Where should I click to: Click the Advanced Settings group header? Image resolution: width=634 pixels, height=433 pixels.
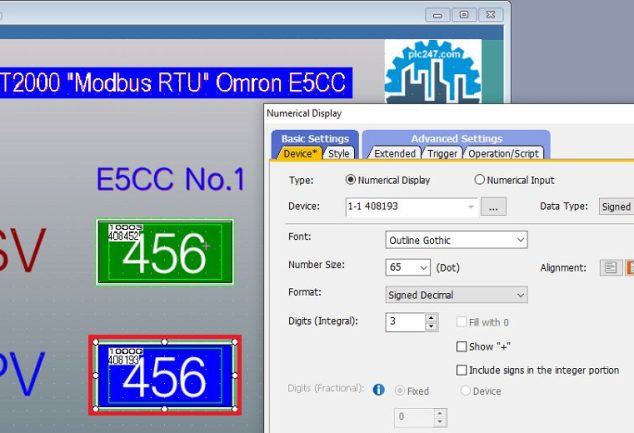[456, 139]
